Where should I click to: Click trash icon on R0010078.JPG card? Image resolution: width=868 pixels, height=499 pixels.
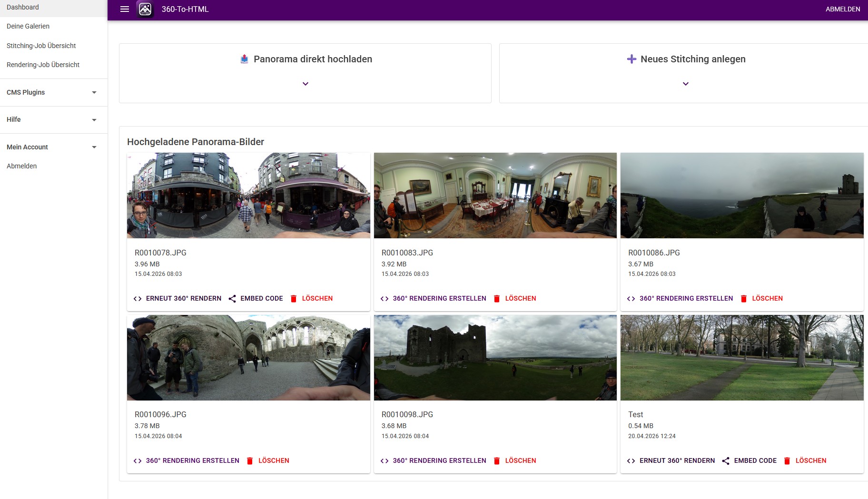[x=294, y=299]
